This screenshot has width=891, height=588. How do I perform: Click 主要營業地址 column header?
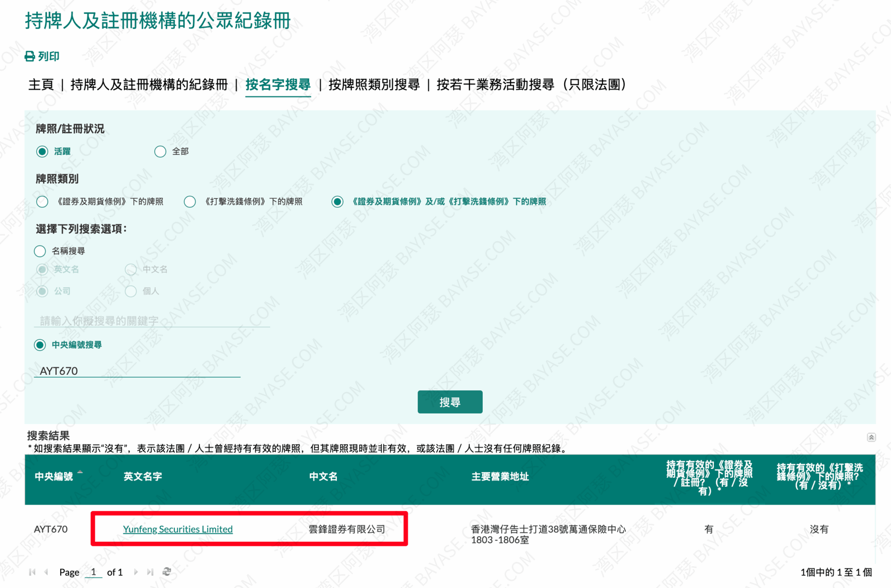click(x=500, y=477)
